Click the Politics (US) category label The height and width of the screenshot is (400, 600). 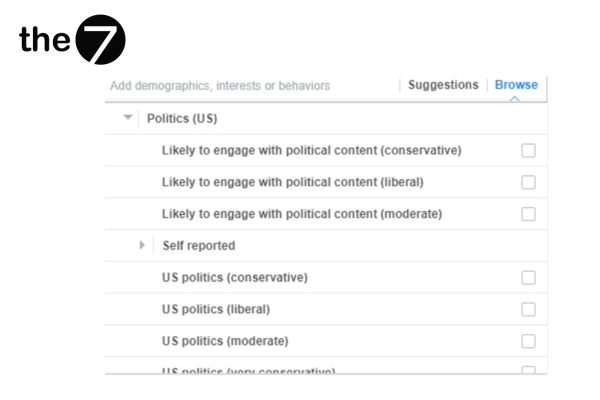pyautogui.click(x=182, y=118)
